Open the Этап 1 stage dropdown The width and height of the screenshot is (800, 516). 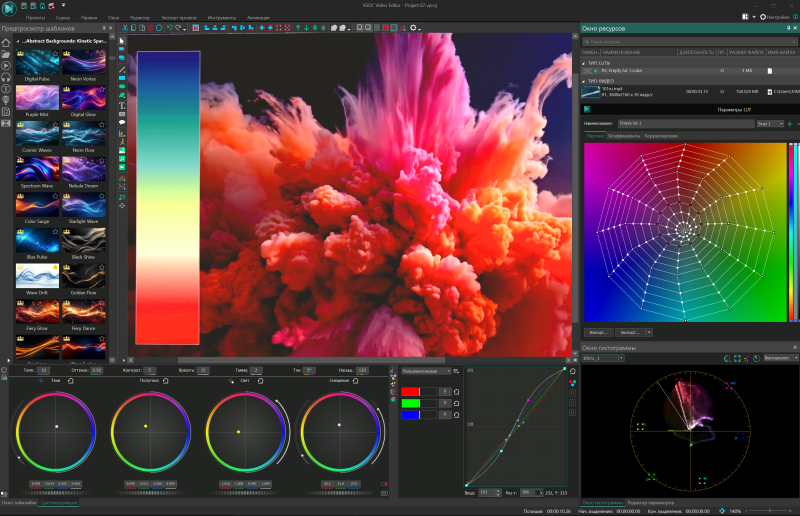coord(769,124)
